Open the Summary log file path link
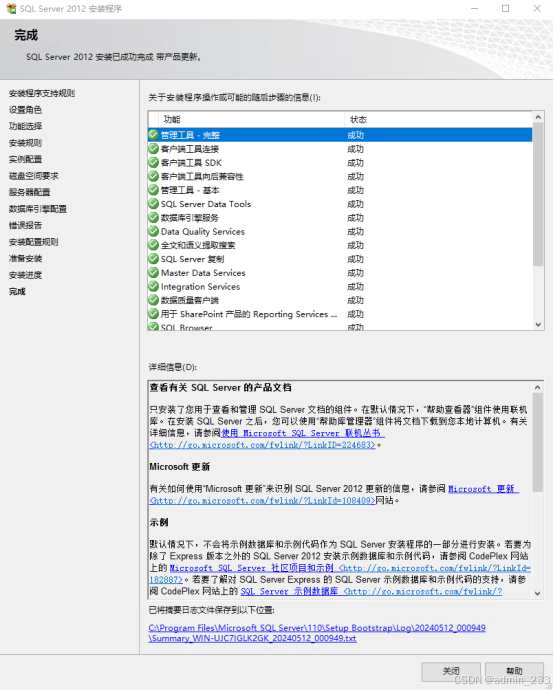The image size is (554, 691). tap(317, 633)
